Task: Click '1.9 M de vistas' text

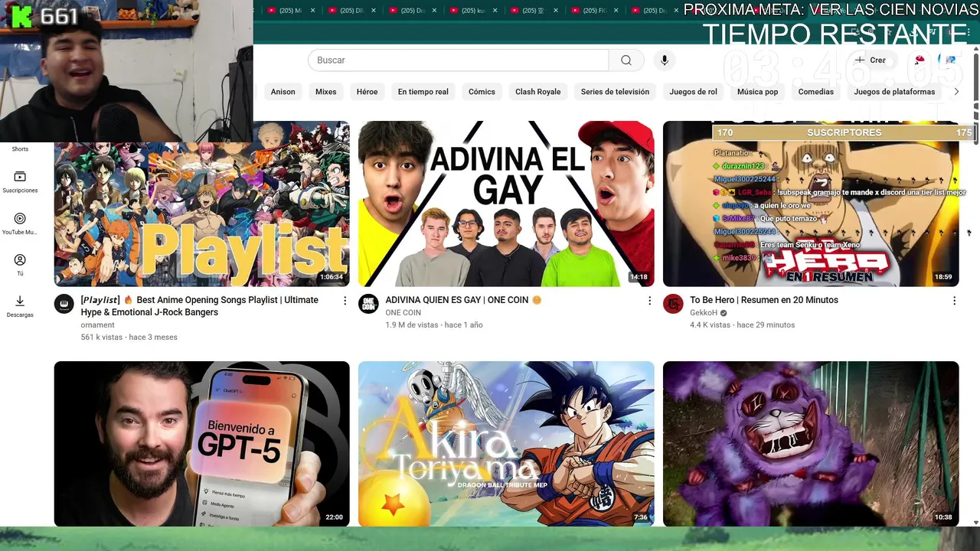Action: coord(412,324)
